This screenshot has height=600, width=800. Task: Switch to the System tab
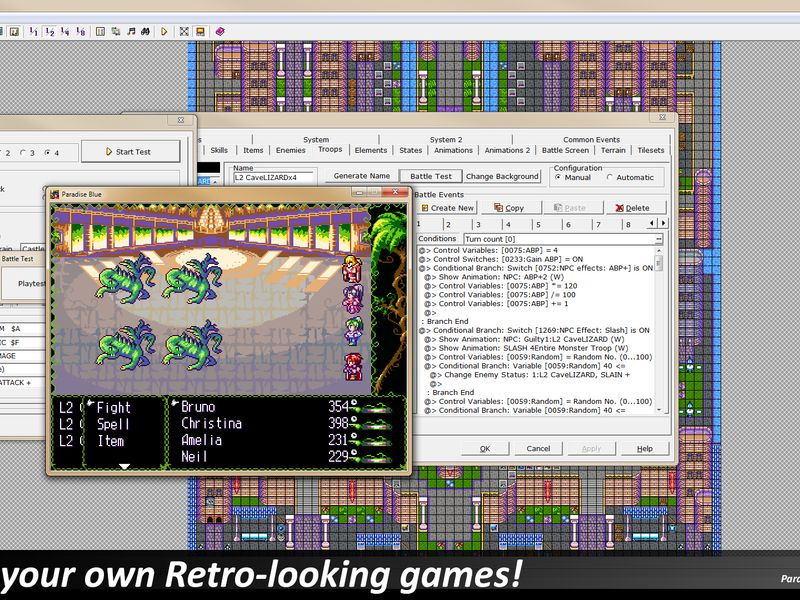tap(316, 139)
